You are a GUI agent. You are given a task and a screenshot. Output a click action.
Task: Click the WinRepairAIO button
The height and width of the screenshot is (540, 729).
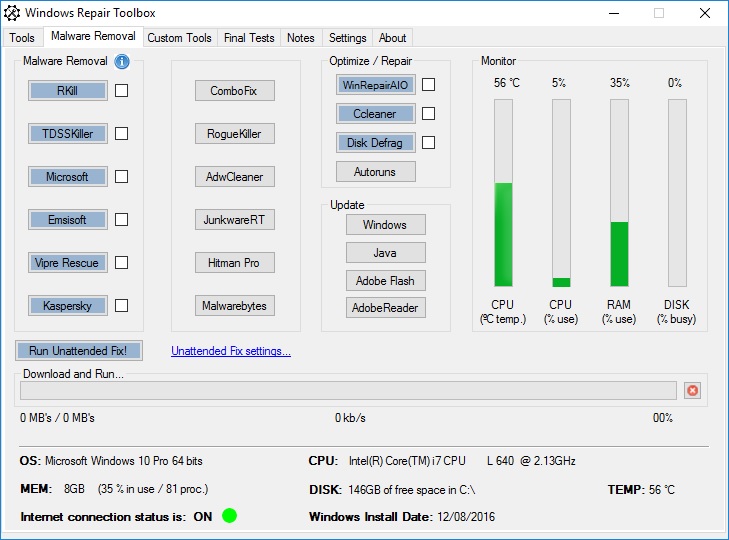[376, 85]
